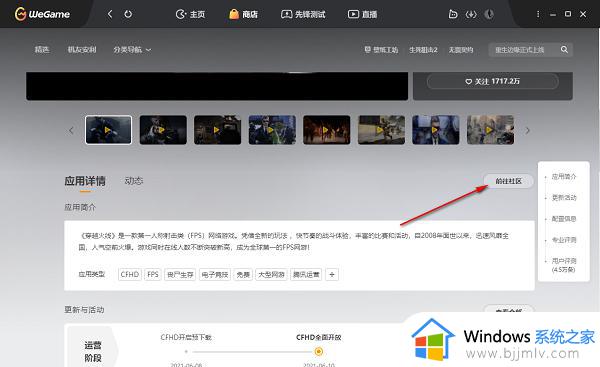This screenshot has height=367, width=600.
Task: Click the 电子竞技 tag
Action: point(215,274)
